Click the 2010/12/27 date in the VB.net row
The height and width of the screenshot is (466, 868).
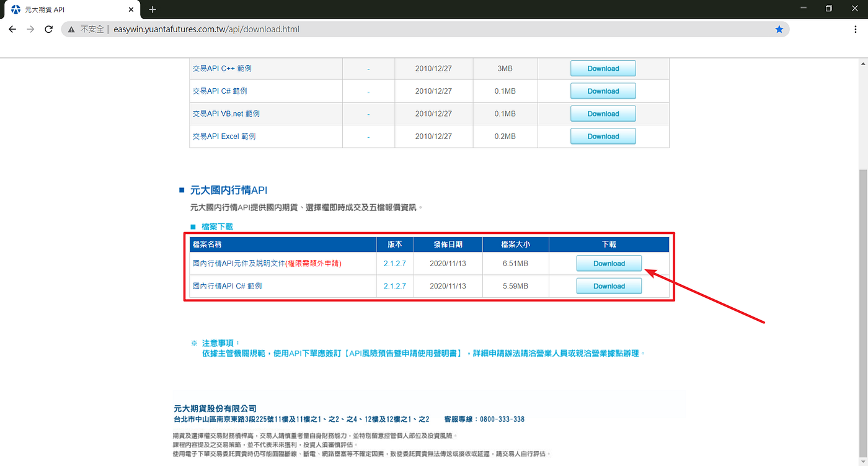[x=433, y=114]
